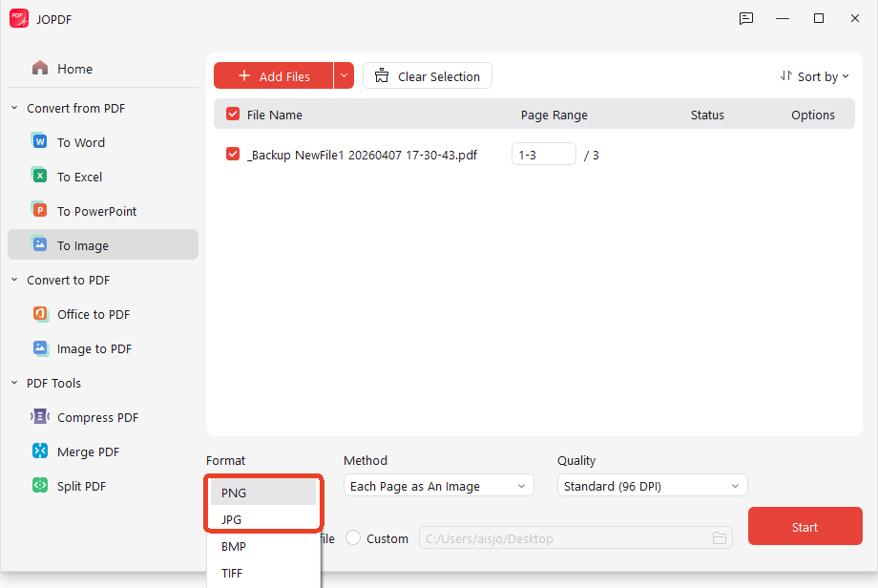
Task: Choose TIFF in the Format list
Action: tap(263, 573)
